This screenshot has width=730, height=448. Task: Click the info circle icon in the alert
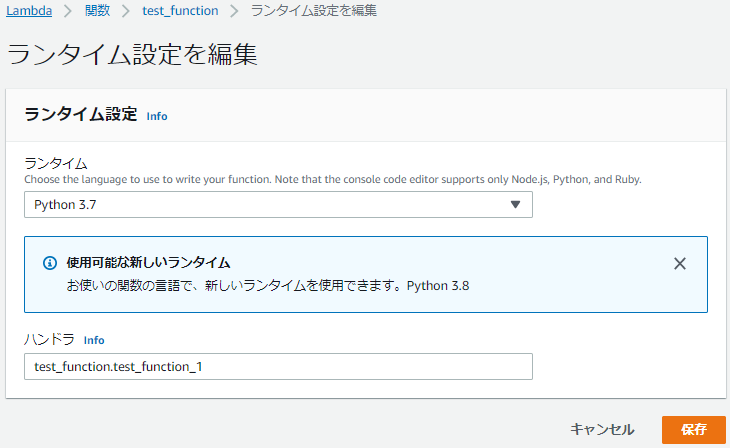coord(49,264)
